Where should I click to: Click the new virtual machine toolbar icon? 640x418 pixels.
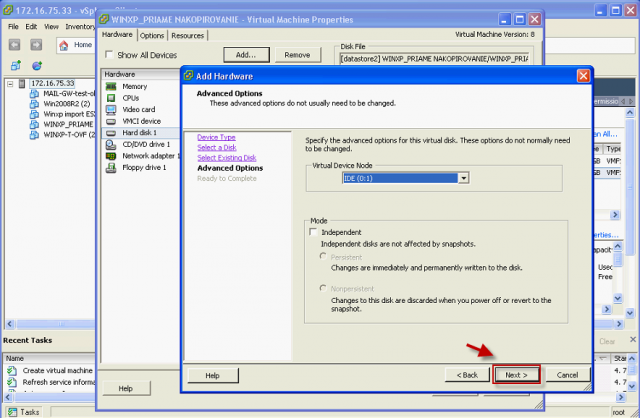pyautogui.click(x=16, y=65)
